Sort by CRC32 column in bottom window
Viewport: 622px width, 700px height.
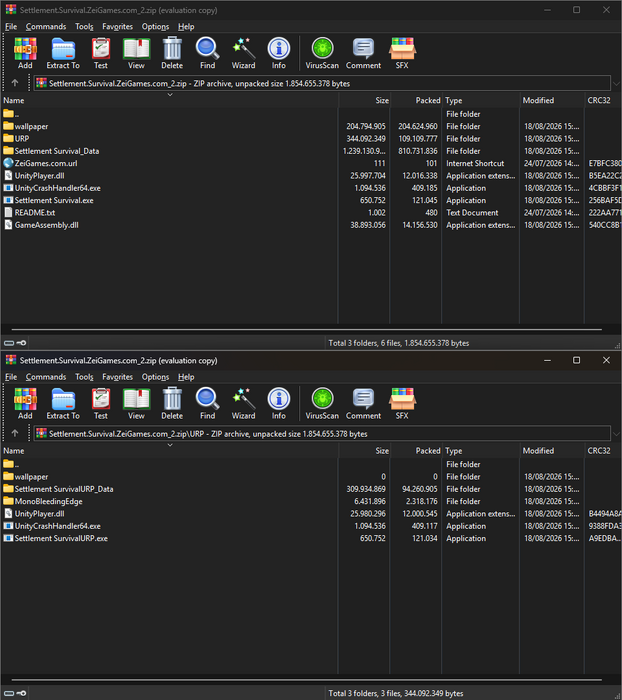click(x=603, y=451)
